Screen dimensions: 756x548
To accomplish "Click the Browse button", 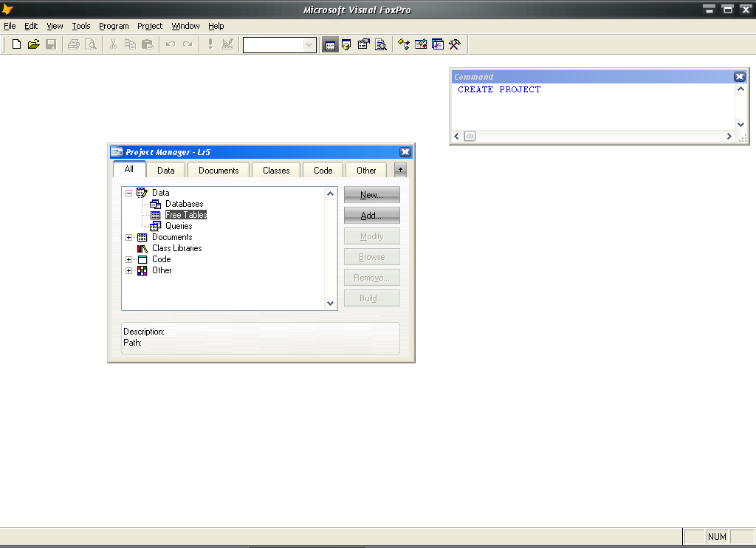I will (x=372, y=257).
